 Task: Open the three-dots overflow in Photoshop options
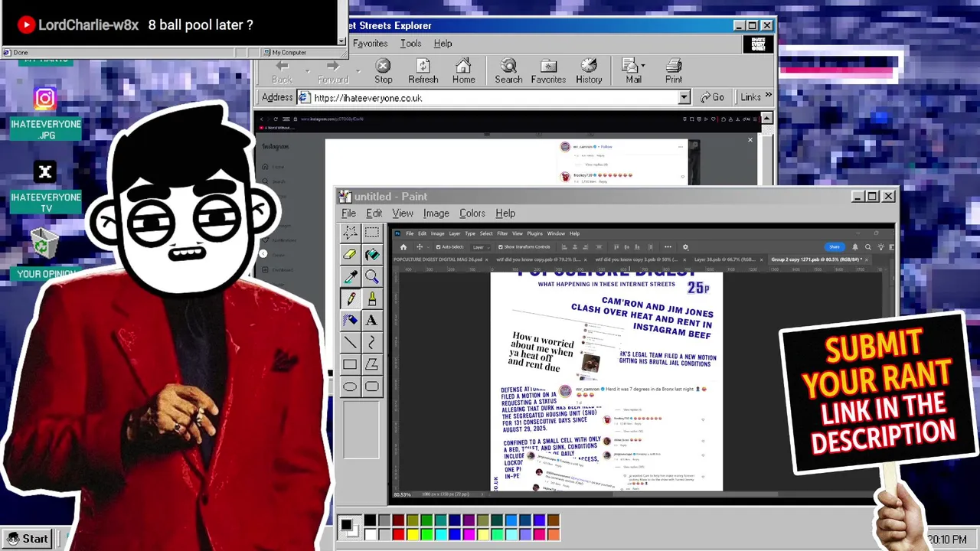(x=668, y=247)
